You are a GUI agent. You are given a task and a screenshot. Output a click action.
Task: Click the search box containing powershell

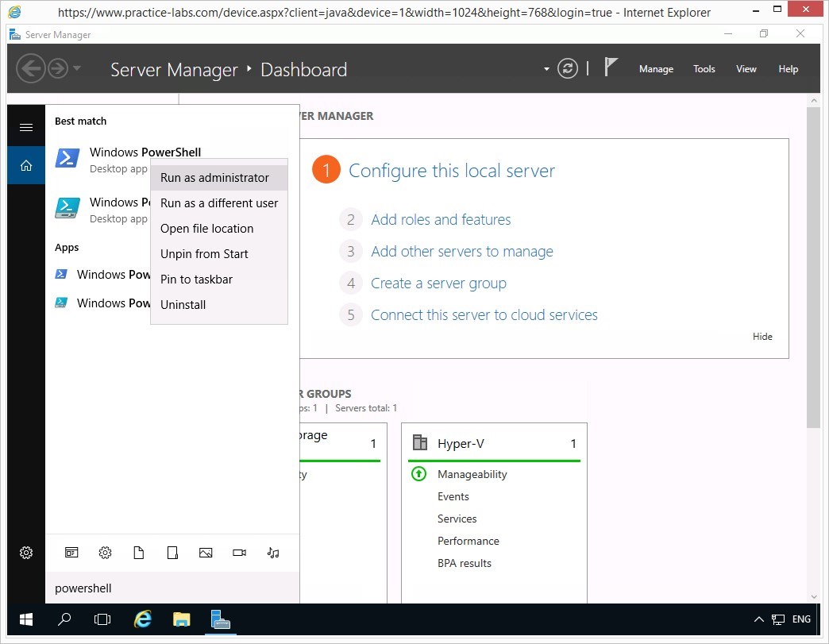click(172, 588)
